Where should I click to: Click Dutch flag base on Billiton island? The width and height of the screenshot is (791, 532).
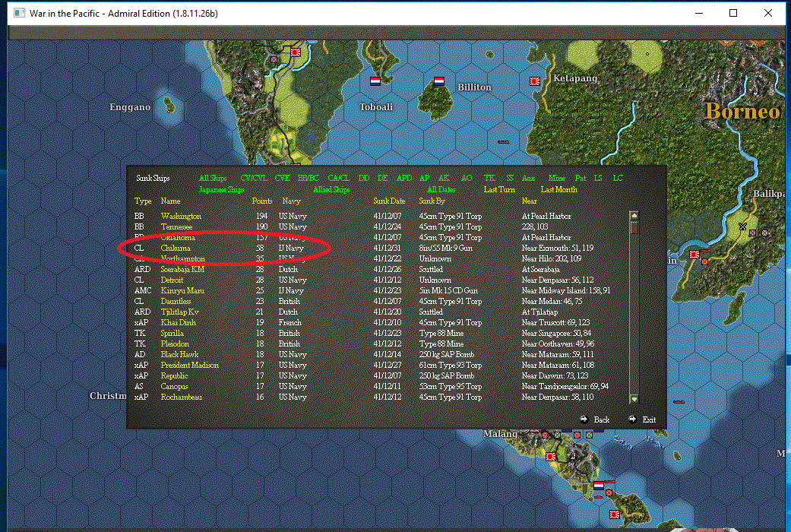click(439, 81)
